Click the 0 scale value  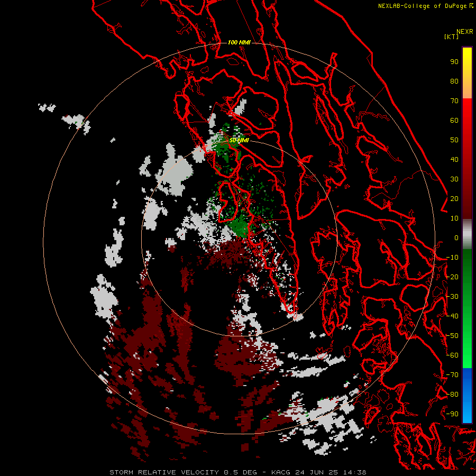tap(456, 238)
